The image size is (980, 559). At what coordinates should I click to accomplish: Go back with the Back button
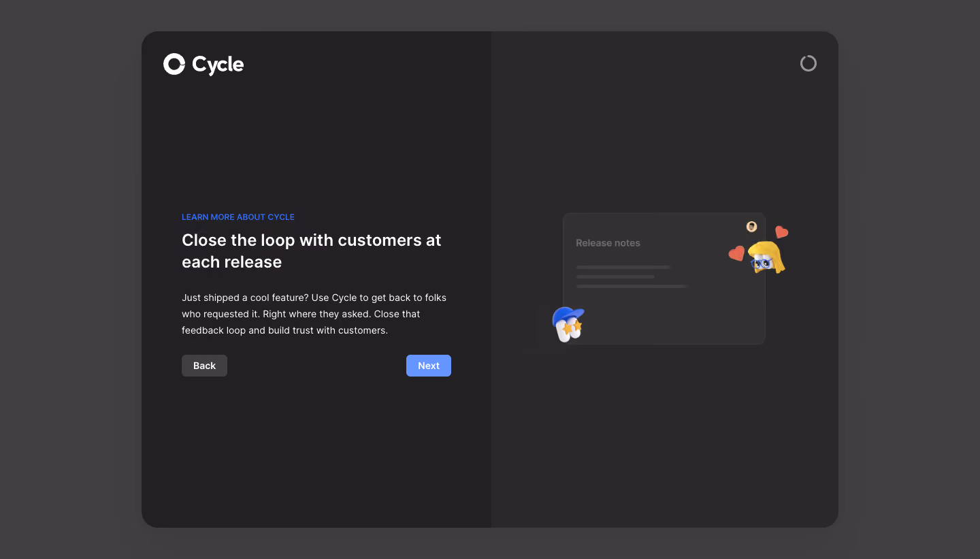[x=204, y=366]
